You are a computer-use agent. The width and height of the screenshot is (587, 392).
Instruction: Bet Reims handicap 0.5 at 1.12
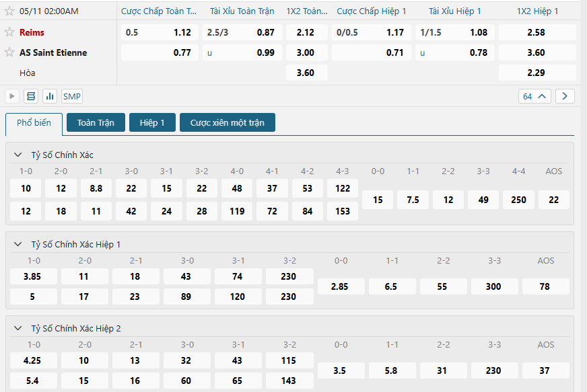tap(160, 32)
